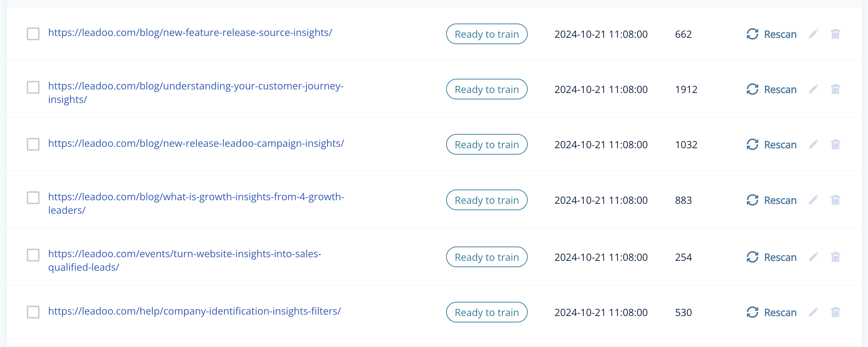Click Ready to train badge for 530 row
The height and width of the screenshot is (347, 868).
pos(486,312)
